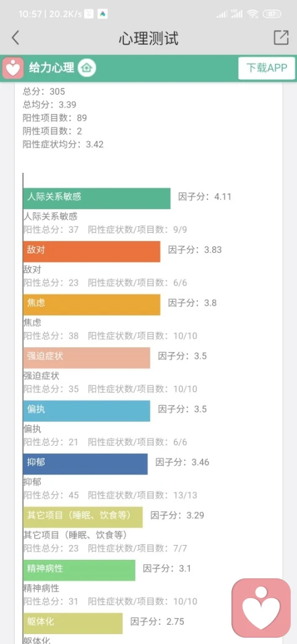Screen dimensions: 297x644
Task: Open the green home icon beside 给力心理
Action: [87, 67]
